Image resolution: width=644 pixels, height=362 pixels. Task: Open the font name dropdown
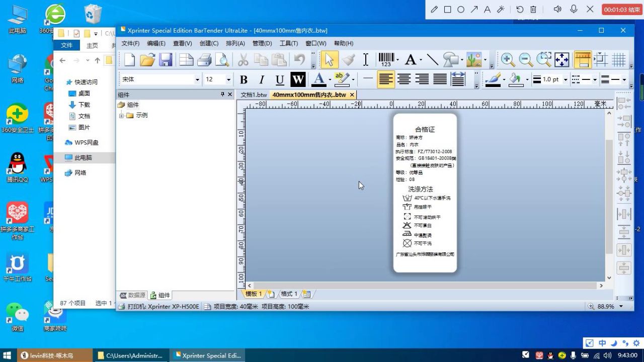(x=197, y=79)
